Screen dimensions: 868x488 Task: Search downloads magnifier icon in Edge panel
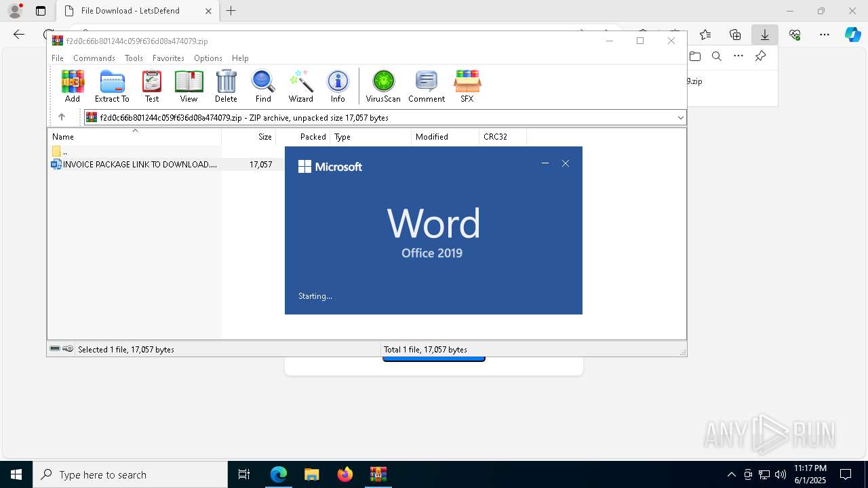coord(717,56)
